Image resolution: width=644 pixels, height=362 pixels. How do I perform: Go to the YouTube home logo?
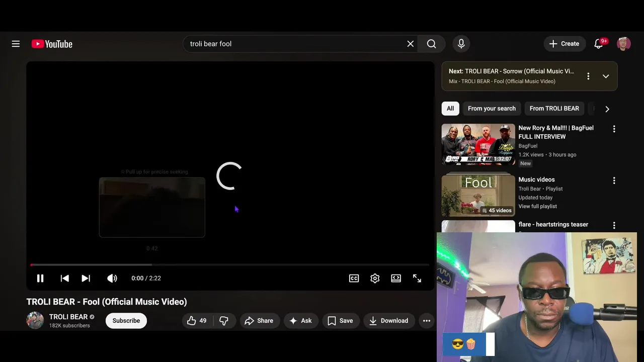52,44
